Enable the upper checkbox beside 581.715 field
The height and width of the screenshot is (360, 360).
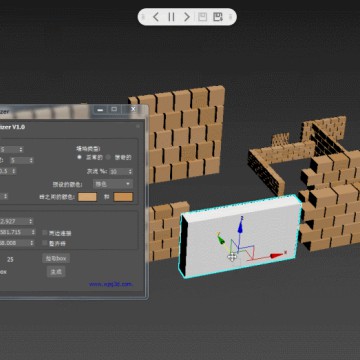point(45,233)
